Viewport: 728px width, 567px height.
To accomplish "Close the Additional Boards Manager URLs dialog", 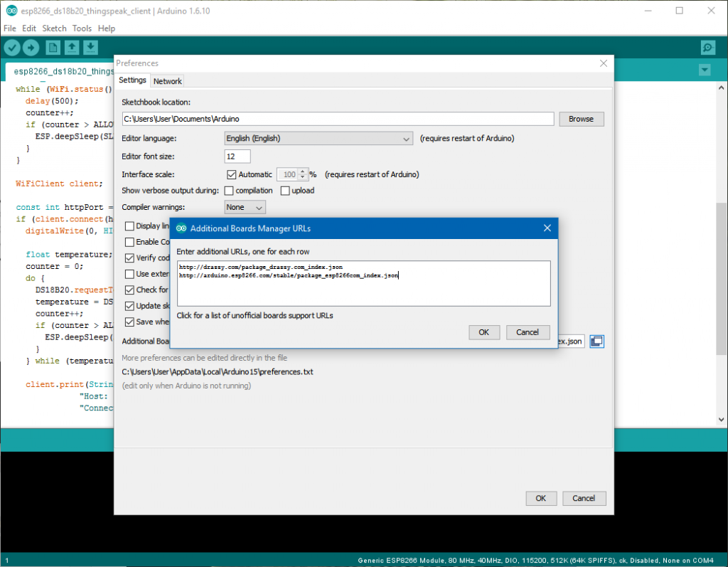I will point(547,228).
